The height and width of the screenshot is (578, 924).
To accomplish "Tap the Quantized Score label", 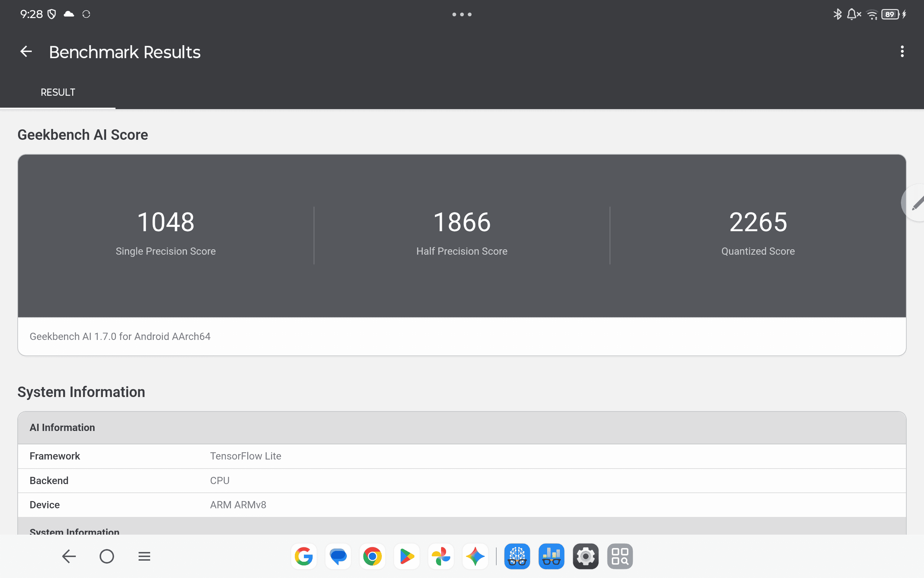I will click(758, 251).
